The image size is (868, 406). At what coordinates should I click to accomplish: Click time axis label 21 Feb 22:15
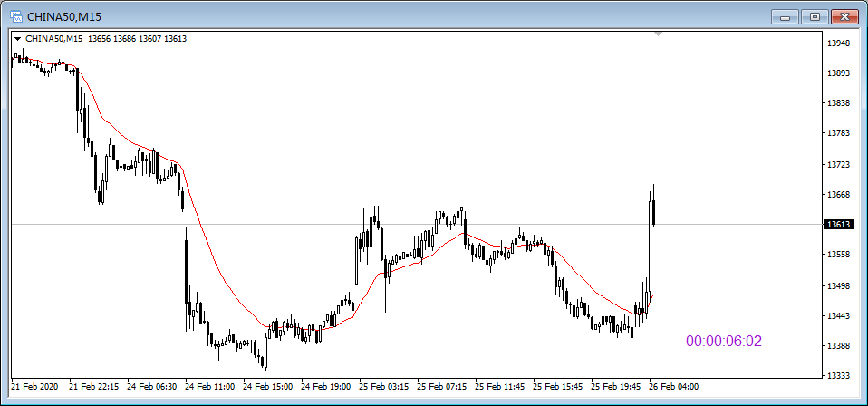pos(93,386)
